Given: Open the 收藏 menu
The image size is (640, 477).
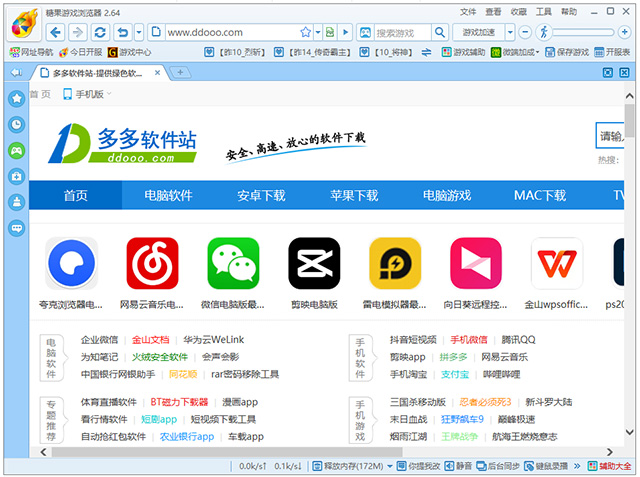Looking at the screenshot, I should tap(518, 12).
